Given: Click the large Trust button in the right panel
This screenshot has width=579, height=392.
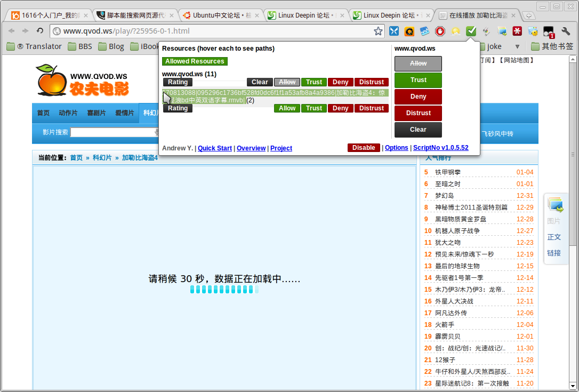Looking at the screenshot, I should click(418, 80).
